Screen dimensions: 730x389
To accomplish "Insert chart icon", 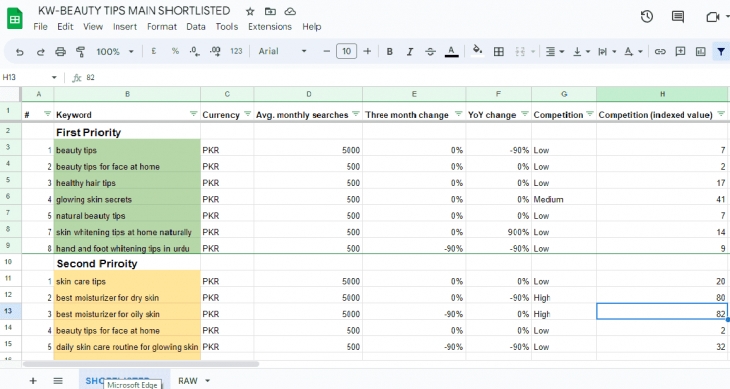I will point(701,51).
